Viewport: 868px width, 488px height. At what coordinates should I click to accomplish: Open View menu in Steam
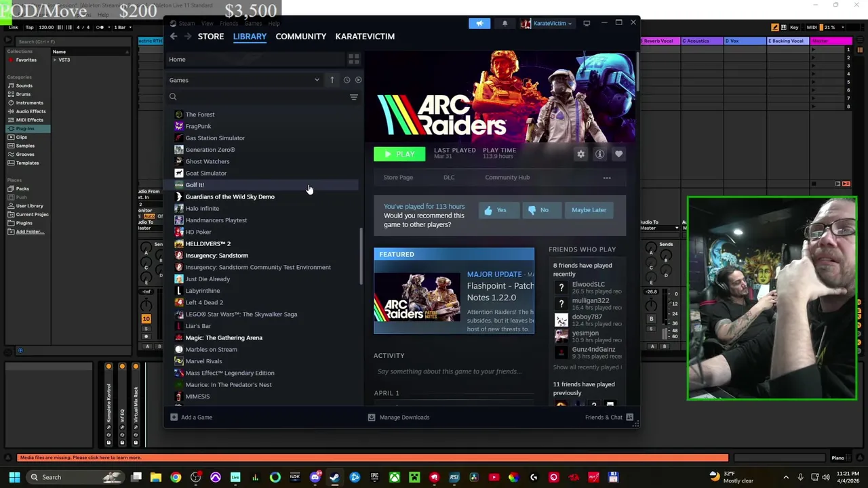[207, 23]
